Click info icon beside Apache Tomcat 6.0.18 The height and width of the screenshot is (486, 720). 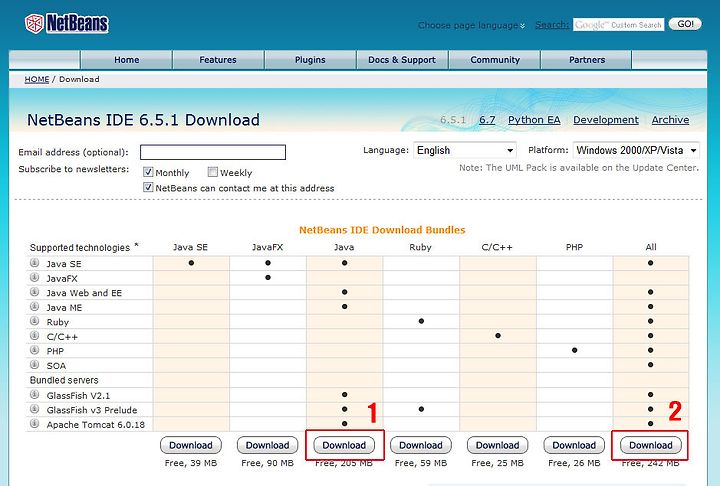click(34, 424)
